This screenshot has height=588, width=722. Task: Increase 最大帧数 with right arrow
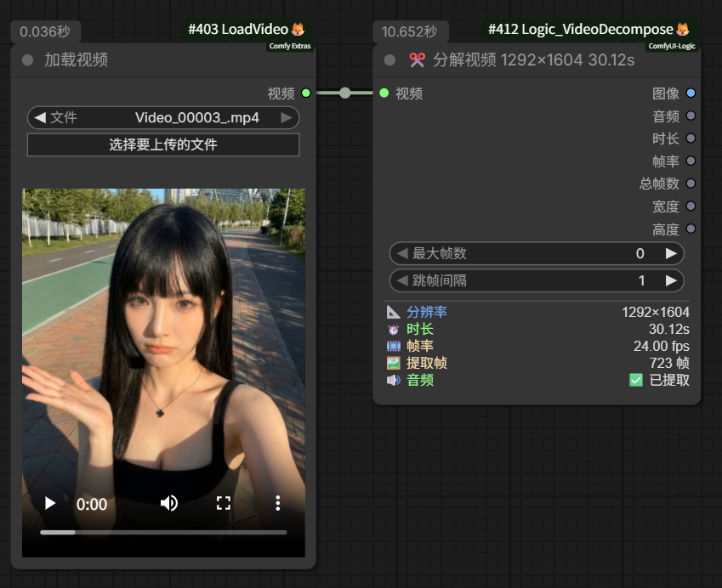tap(671, 253)
